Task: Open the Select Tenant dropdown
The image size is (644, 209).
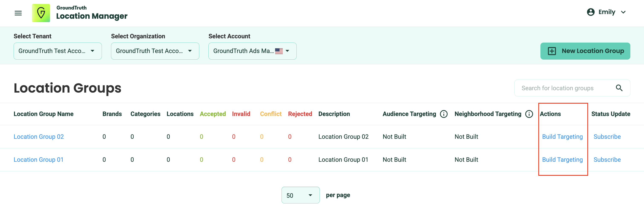Action: pos(58,51)
